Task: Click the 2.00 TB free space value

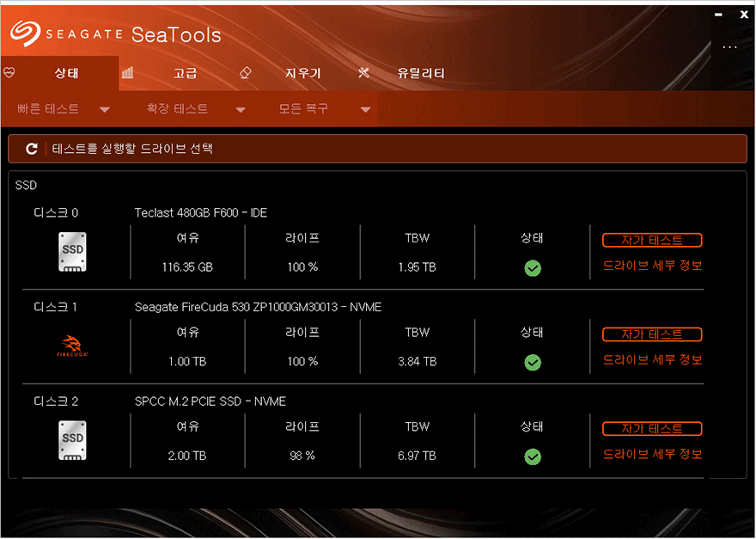Action: (187, 456)
